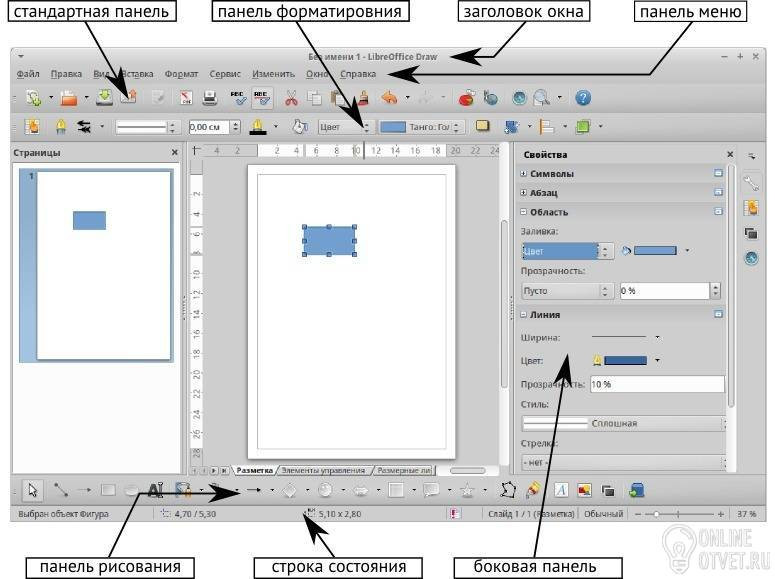Open line style dropdown in formatting toolbar

146,128
